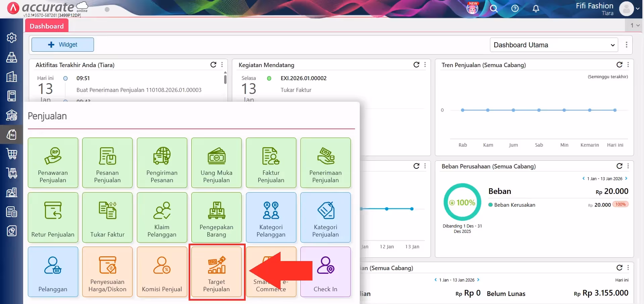The width and height of the screenshot is (644, 304).
Task: Open the bank building sidebar icon
Action: point(12,115)
